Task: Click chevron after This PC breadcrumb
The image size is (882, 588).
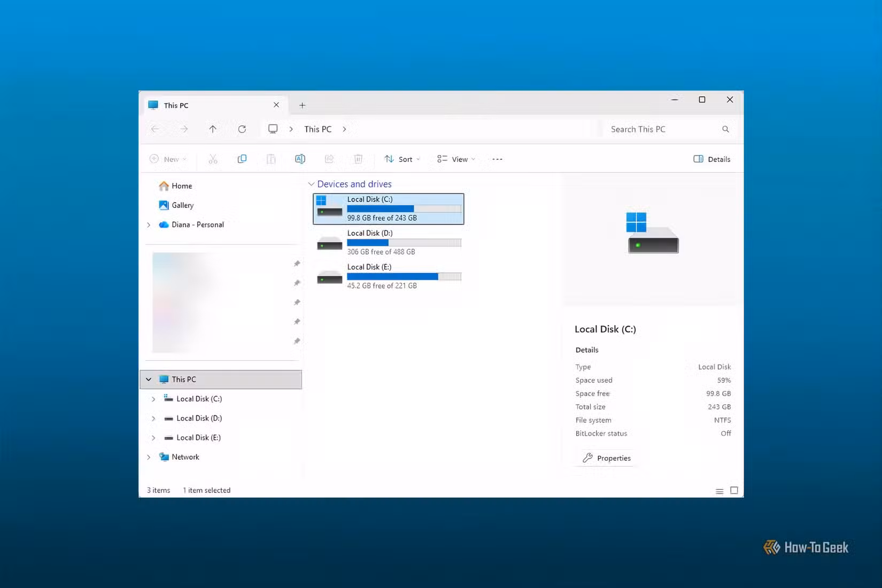Action: 344,129
